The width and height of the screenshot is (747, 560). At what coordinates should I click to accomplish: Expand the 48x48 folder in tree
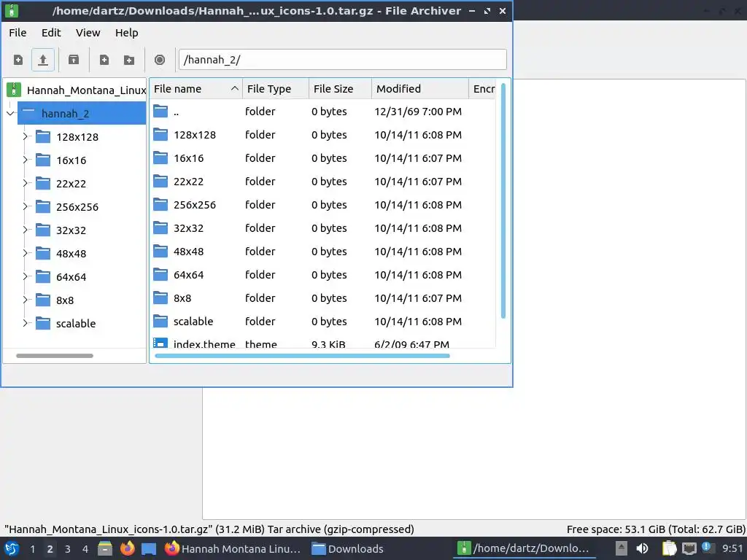coord(25,253)
